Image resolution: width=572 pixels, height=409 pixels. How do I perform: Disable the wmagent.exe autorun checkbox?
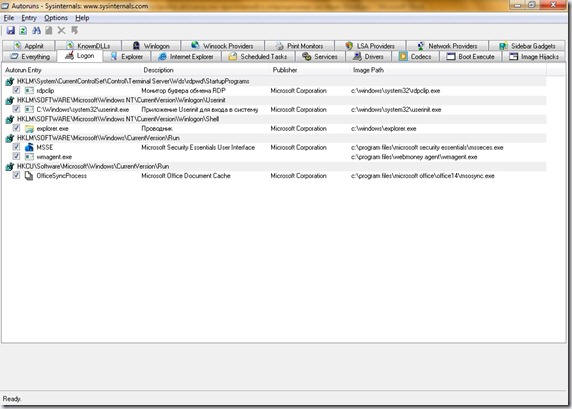[16, 157]
